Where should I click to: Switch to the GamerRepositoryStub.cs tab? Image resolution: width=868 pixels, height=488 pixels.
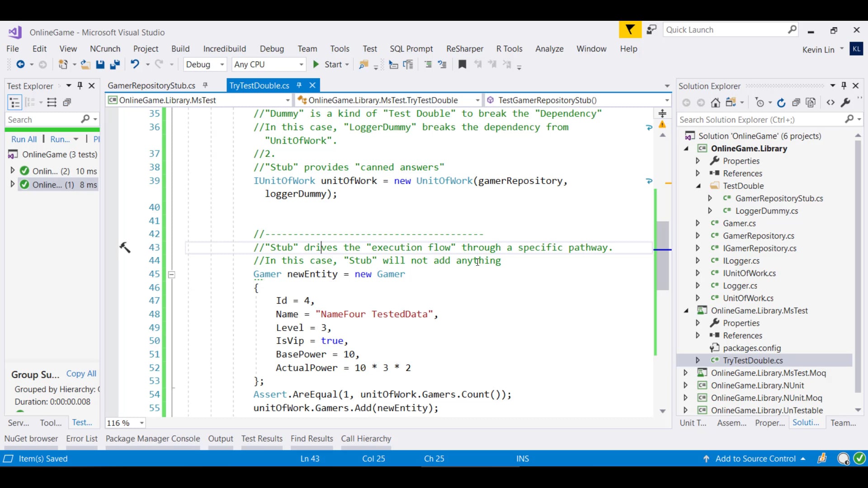click(x=151, y=86)
